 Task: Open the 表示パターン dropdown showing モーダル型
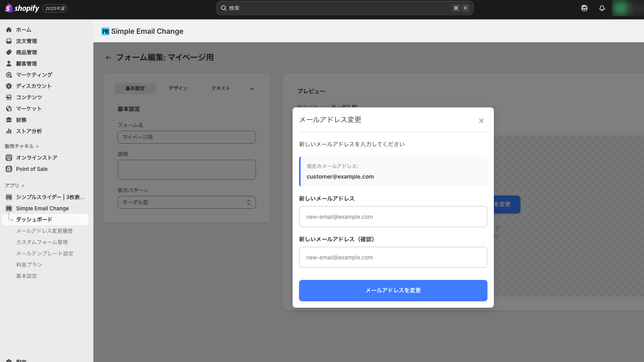[x=186, y=202]
